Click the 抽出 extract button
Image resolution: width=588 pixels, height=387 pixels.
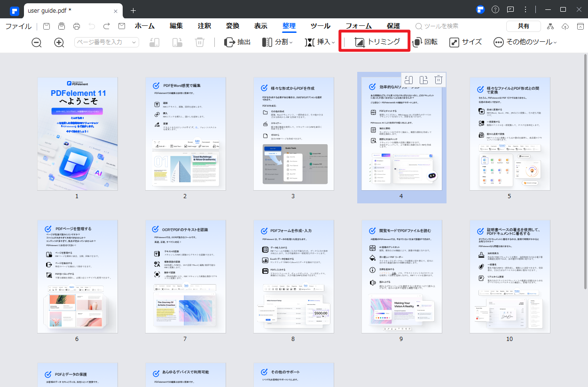click(x=237, y=42)
